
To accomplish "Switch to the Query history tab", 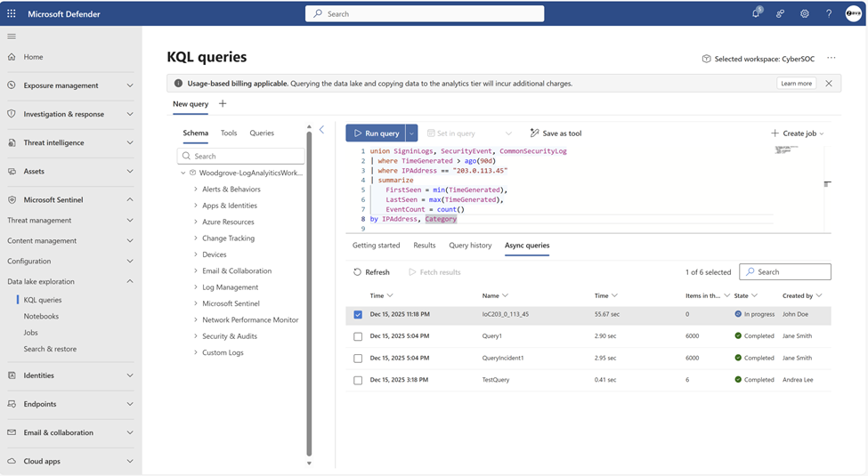I will click(x=470, y=246).
